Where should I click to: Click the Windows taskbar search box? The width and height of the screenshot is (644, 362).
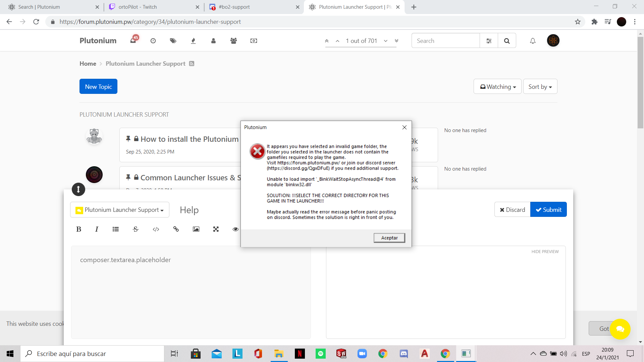pos(92,354)
